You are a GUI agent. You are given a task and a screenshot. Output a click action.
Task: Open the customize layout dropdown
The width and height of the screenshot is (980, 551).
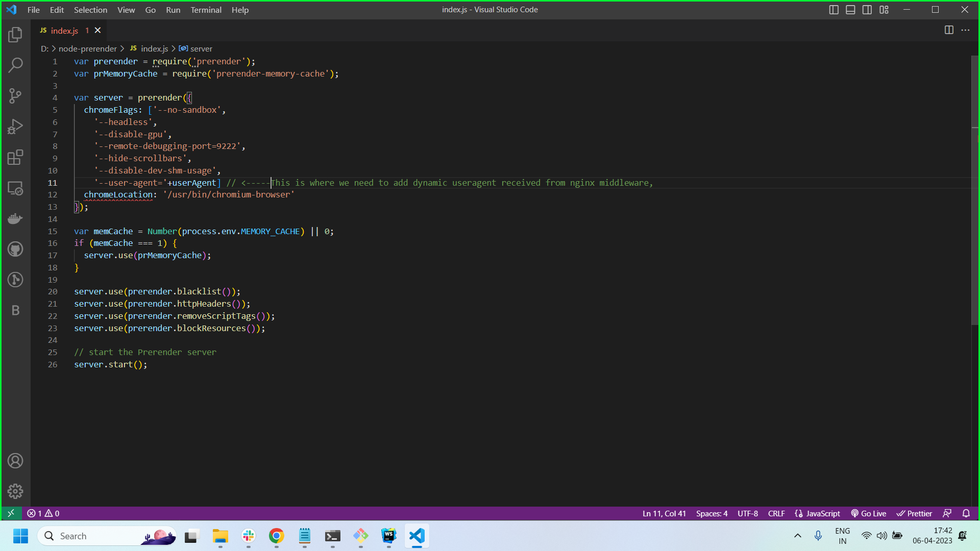[885, 9]
